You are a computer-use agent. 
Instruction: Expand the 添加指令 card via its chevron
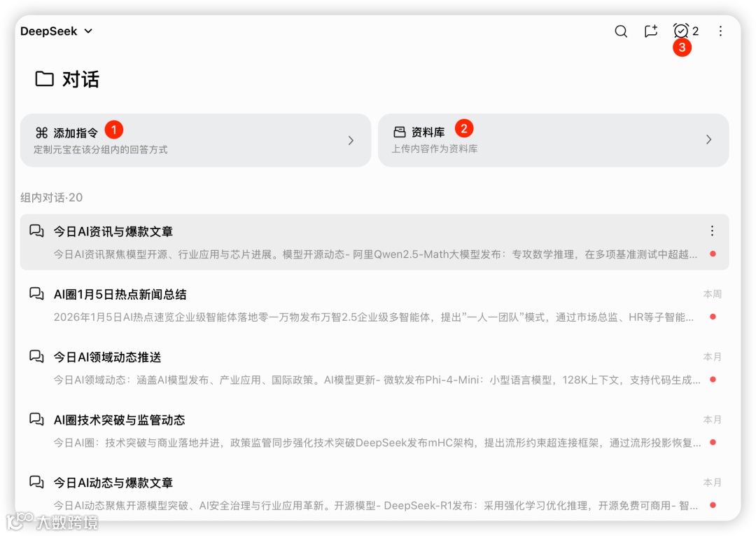351,140
